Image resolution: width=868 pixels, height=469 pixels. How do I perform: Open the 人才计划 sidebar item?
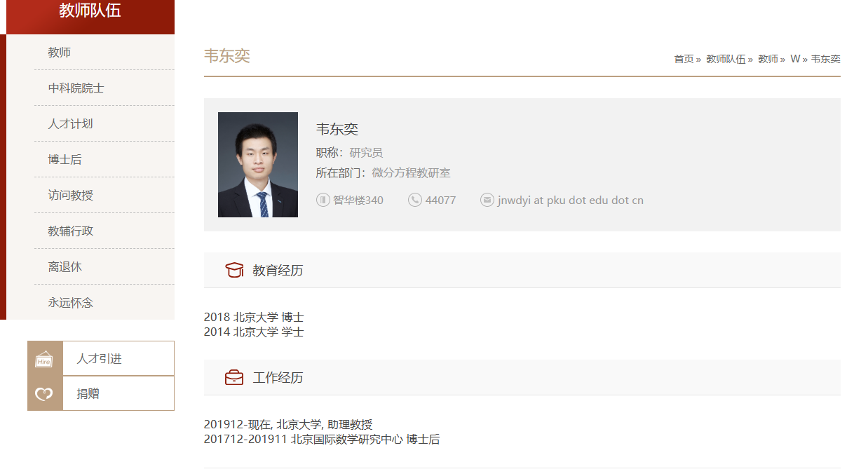pyautogui.click(x=70, y=124)
